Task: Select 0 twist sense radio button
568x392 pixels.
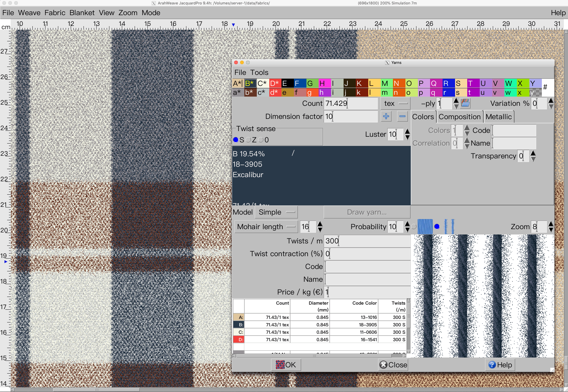Action: pos(261,140)
